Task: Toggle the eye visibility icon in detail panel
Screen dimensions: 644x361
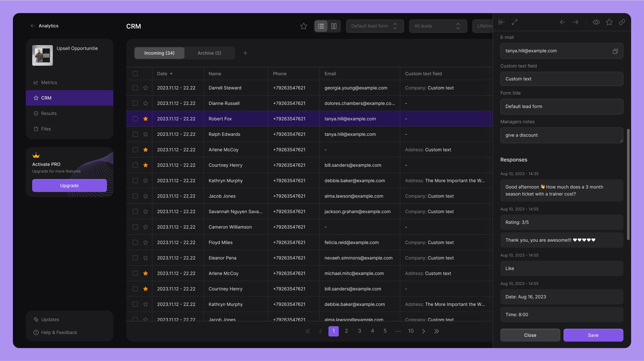Action: tap(596, 22)
